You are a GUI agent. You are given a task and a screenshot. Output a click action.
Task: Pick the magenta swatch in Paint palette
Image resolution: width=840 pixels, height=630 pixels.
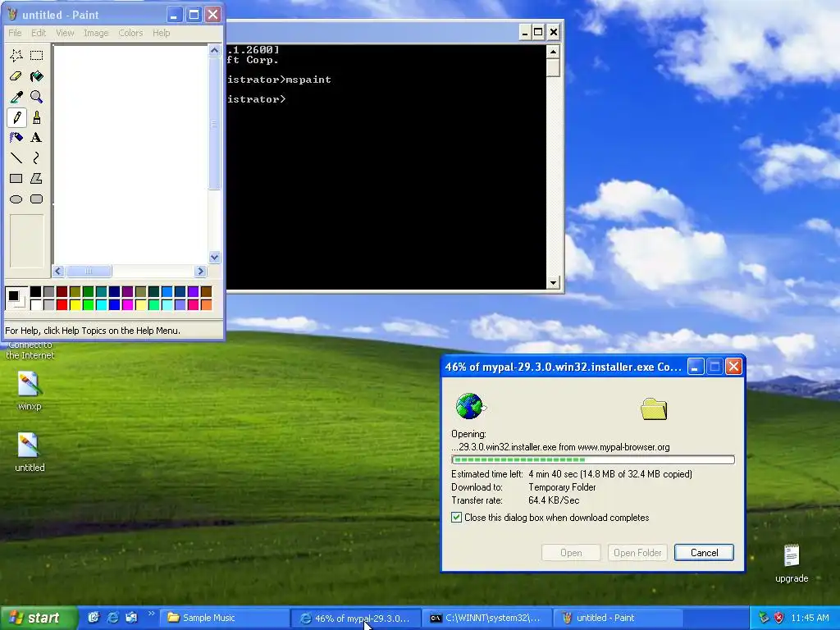coord(127,305)
